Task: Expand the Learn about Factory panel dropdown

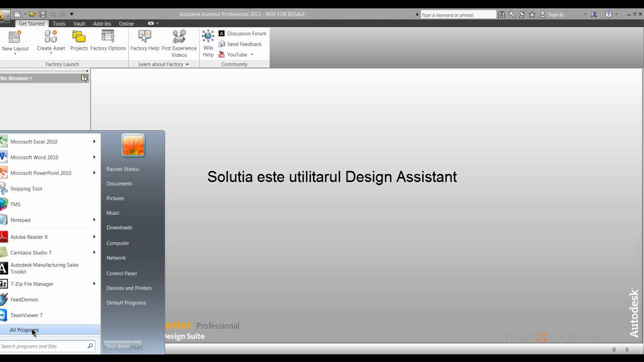Action: pyautogui.click(x=187, y=64)
